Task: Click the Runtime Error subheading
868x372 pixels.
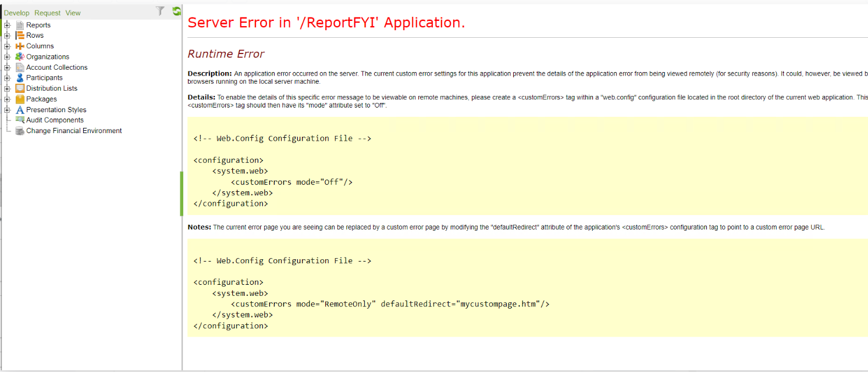Action: click(x=226, y=54)
